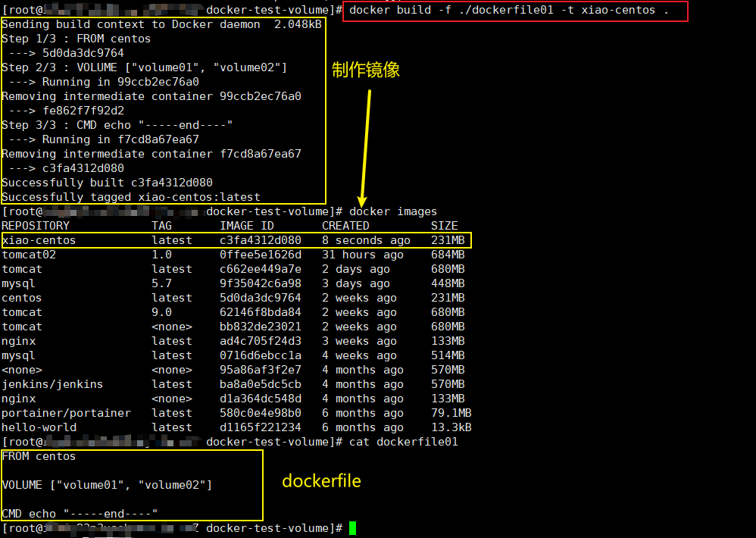This screenshot has width=756, height=538.
Task: Click the tomcat02 repository row
Action: pos(29,255)
